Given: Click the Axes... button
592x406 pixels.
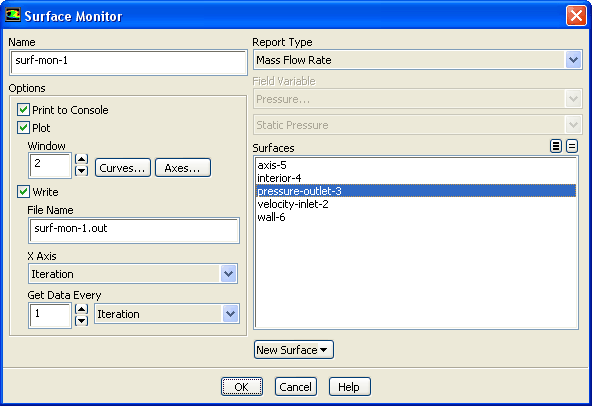Looking at the screenshot, I should click(x=183, y=168).
